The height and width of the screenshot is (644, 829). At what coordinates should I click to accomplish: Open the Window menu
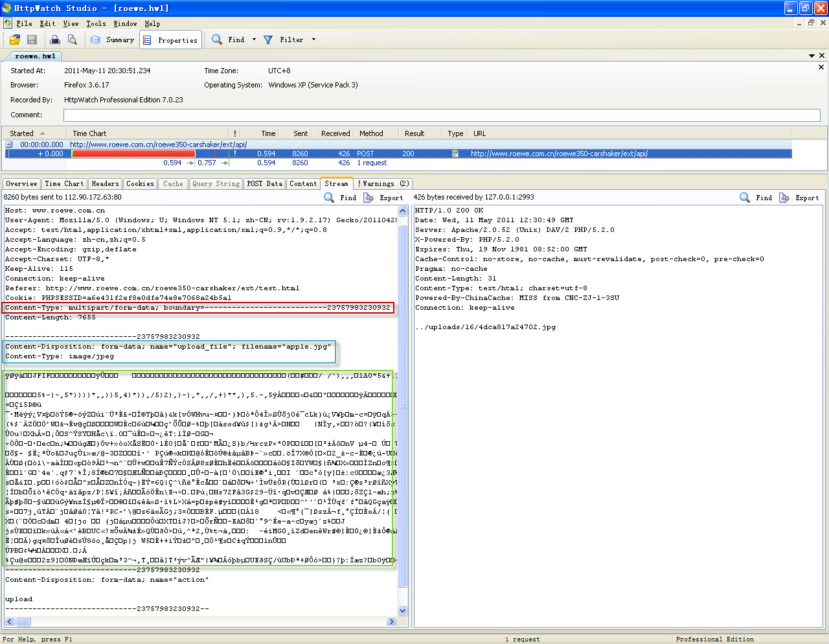pyautogui.click(x=125, y=23)
